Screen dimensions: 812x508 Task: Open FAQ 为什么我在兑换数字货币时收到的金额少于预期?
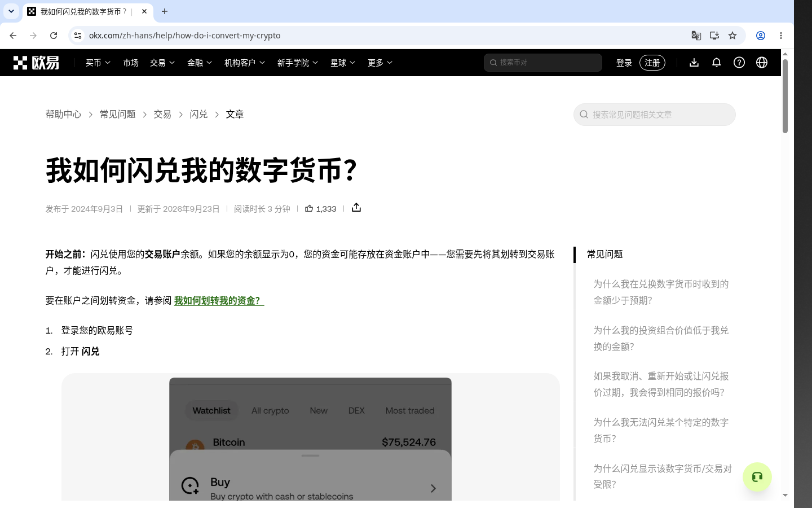pos(661,292)
